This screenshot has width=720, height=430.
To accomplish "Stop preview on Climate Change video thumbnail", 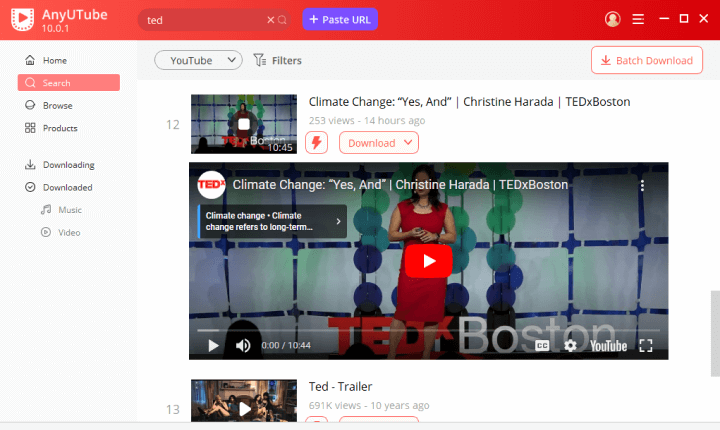I will 244,124.
